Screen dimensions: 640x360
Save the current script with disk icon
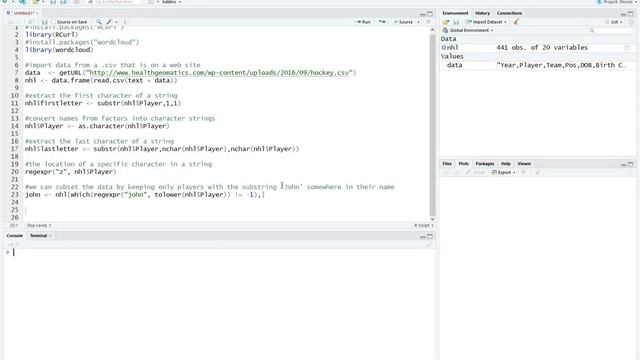[45, 22]
